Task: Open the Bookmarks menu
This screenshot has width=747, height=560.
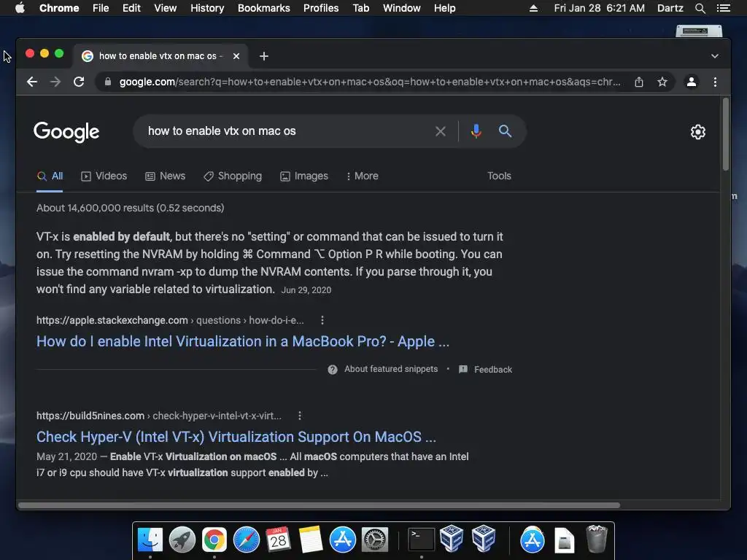Action: 264,8
